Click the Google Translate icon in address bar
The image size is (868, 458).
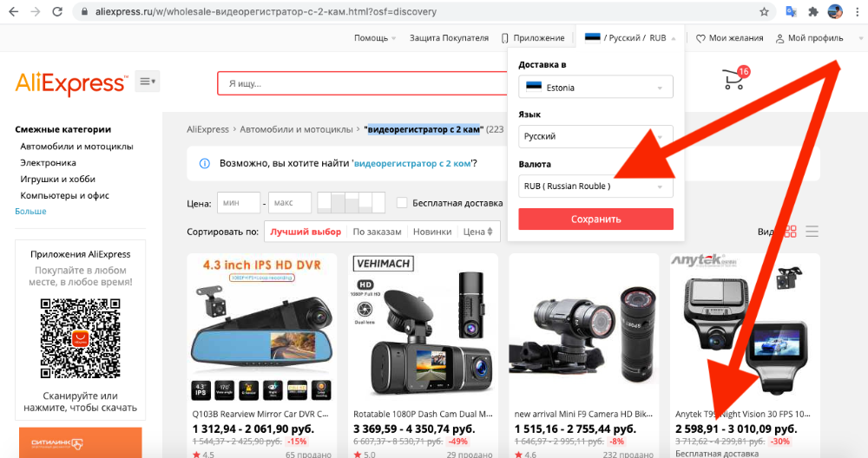coord(790,12)
